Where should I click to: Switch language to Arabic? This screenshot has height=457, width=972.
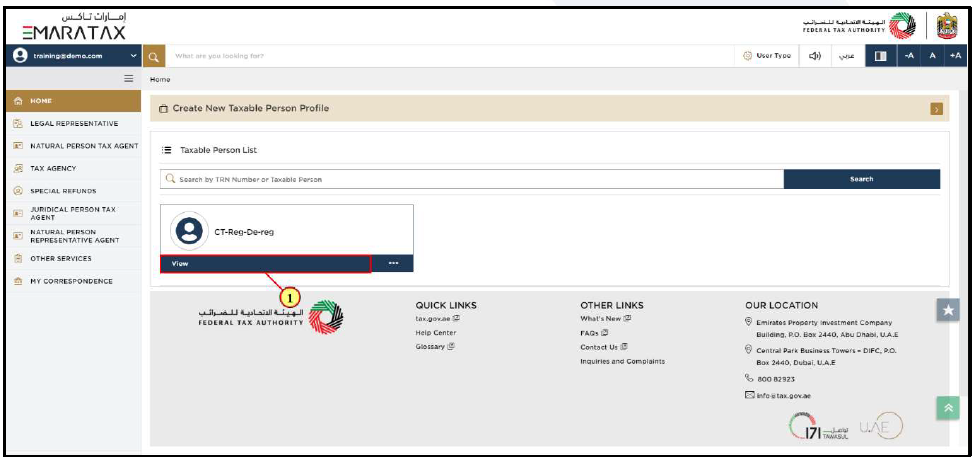tap(845, 56)
